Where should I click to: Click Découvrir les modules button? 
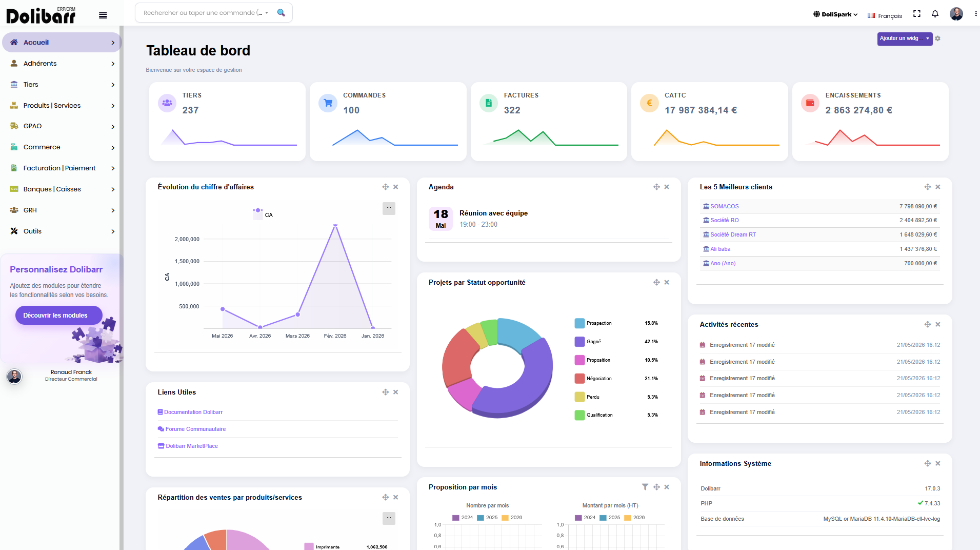(x=59, y=316)
